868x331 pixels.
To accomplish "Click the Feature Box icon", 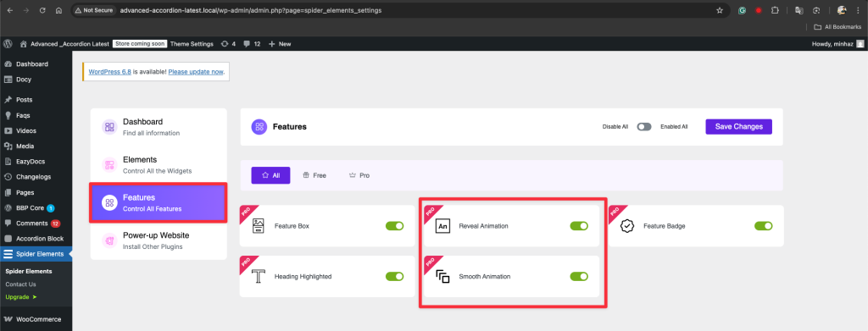I will 259,226.
